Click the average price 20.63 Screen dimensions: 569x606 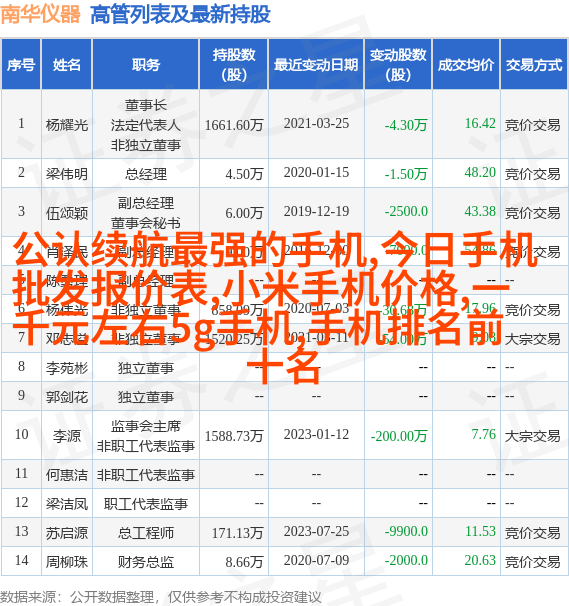(480, 560)
